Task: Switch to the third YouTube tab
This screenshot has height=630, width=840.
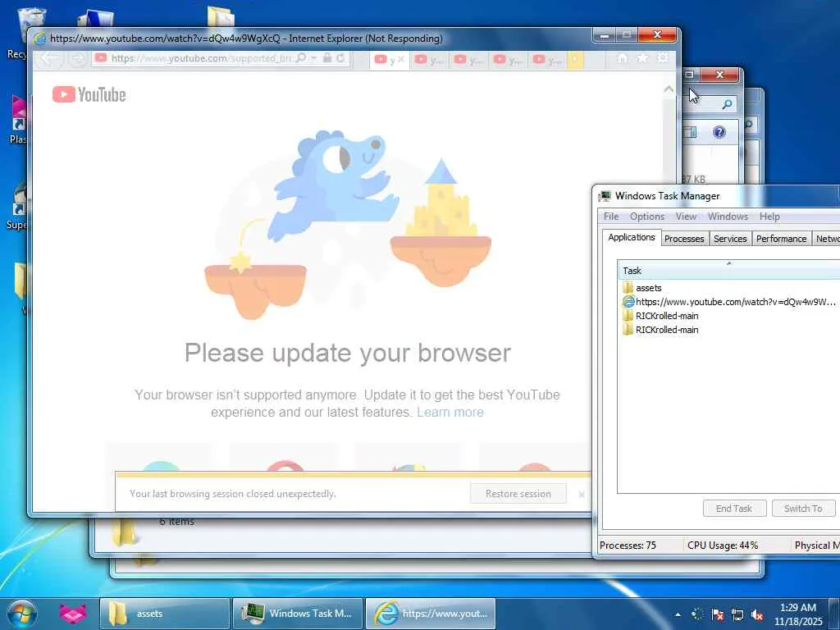Action: click(468, 60)
